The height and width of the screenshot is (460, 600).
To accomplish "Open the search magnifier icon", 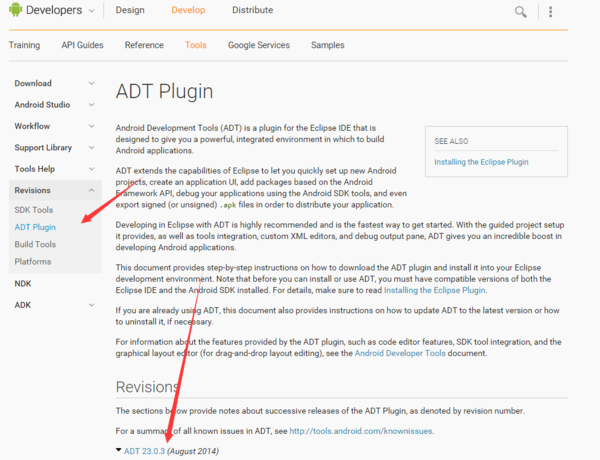I will coord(520,12).
